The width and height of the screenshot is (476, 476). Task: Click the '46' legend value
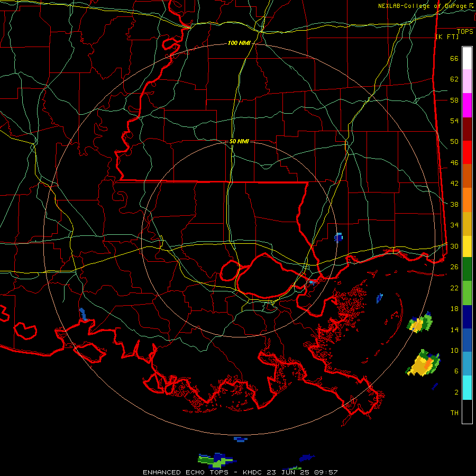pos(454,163)
